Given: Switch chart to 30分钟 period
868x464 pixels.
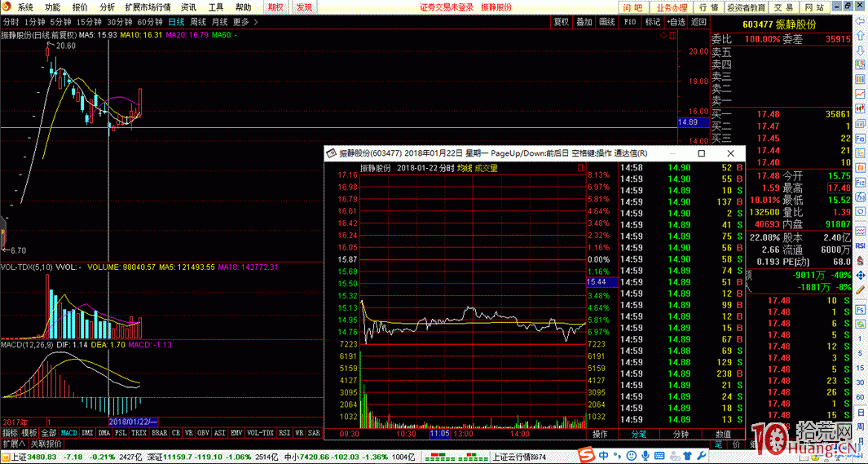Looking at the screenshot, I should 119,22.
